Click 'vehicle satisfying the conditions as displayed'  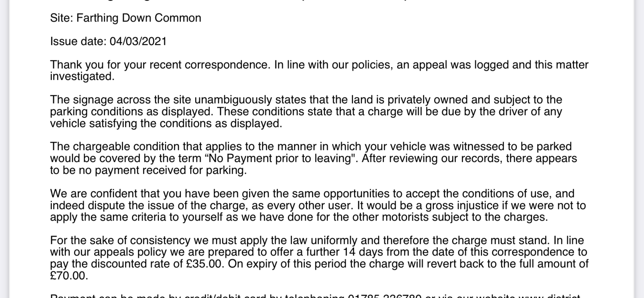coord(166,123)
